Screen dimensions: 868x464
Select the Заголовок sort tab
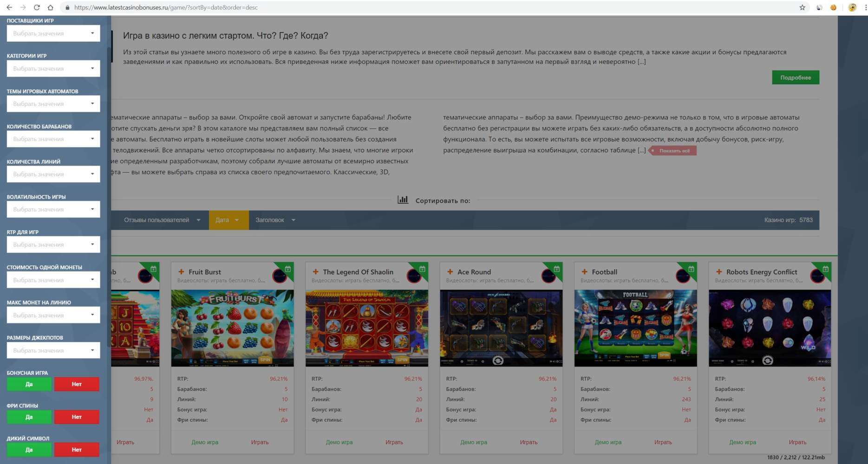275,220
